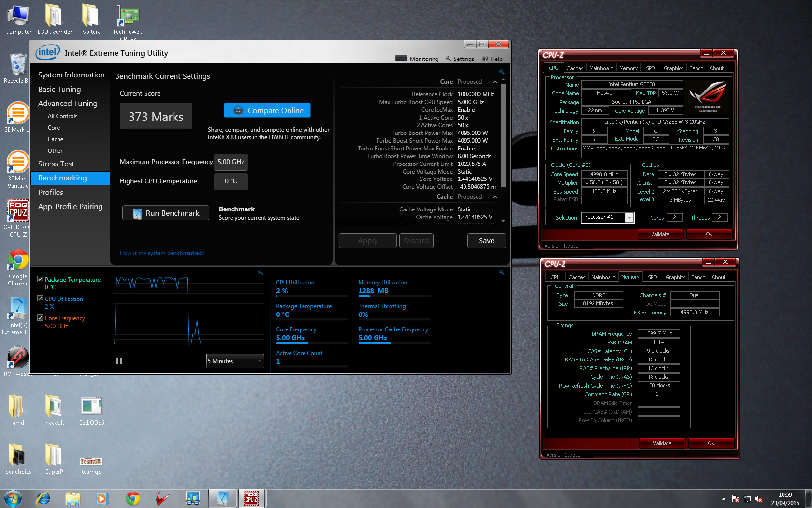This screenshot has width=812, height=508.
Task: Launch CPUID ROG CPU-Z desktop shortcut
Action: (x=17, y=218)
